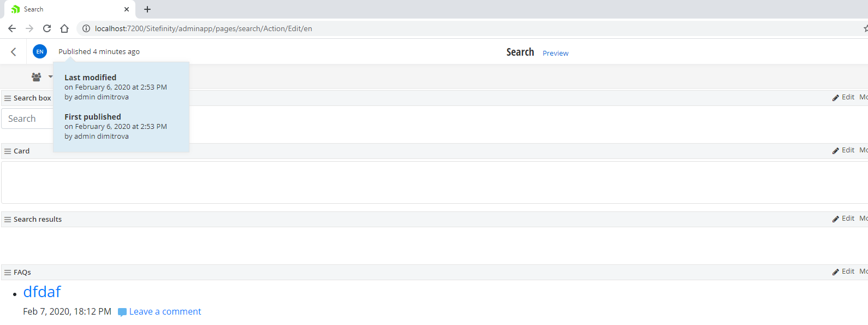Click the FAQs widget label
The height and width of the screenshot is (325, 868).
pyautogui.click(x=22, y=273)
